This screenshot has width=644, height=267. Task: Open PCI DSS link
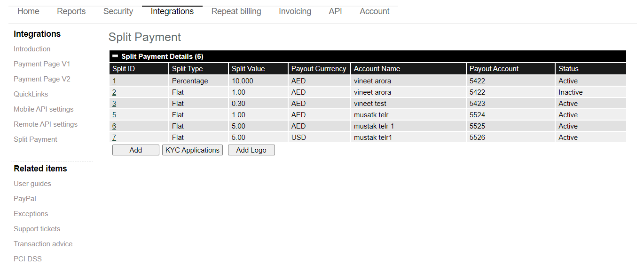pyautogui.click(x=28, y=259)
